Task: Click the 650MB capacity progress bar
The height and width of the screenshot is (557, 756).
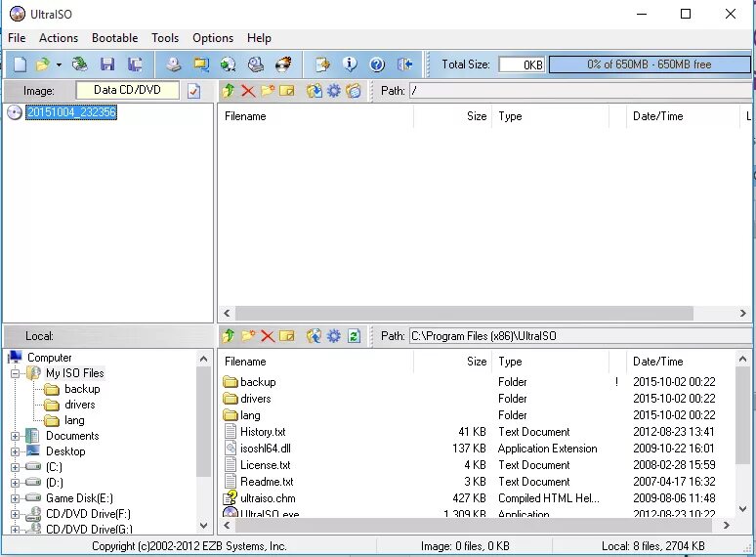Action: [x=650, y=64]
